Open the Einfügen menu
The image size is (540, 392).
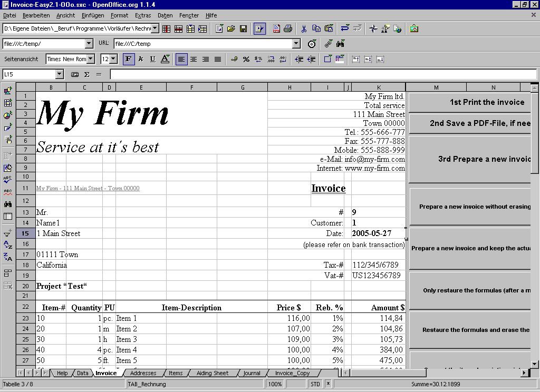(x=93, y=15)
